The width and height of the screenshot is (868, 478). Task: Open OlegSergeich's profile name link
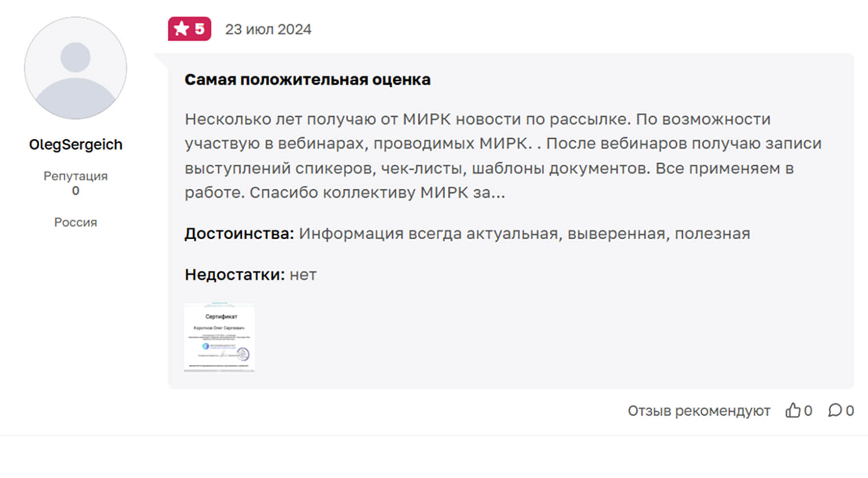[x=76, y=145]
